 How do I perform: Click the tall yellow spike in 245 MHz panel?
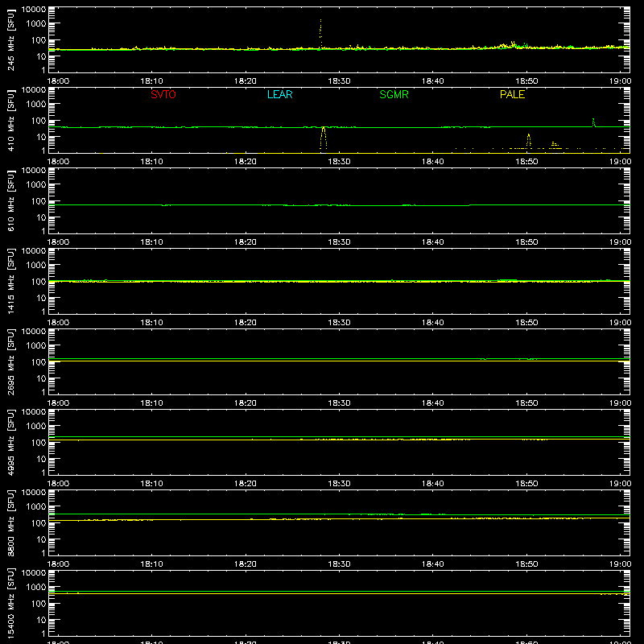[x=320, y=34]
